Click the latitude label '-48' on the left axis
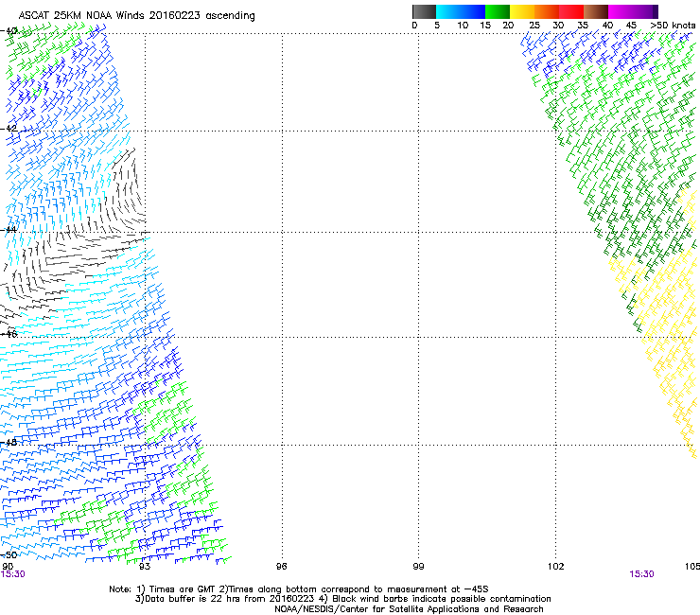 click(x=9, y=442)
